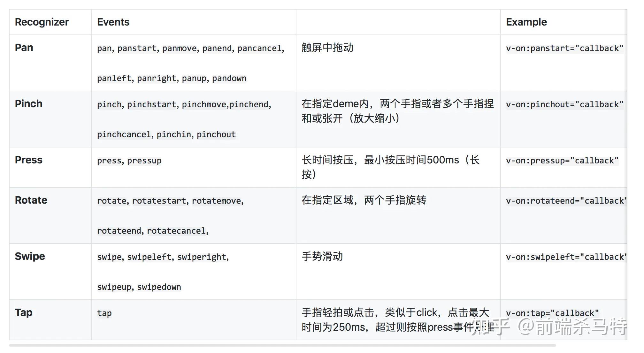Select the 'pinchout' event text

[x=216, y=134]
